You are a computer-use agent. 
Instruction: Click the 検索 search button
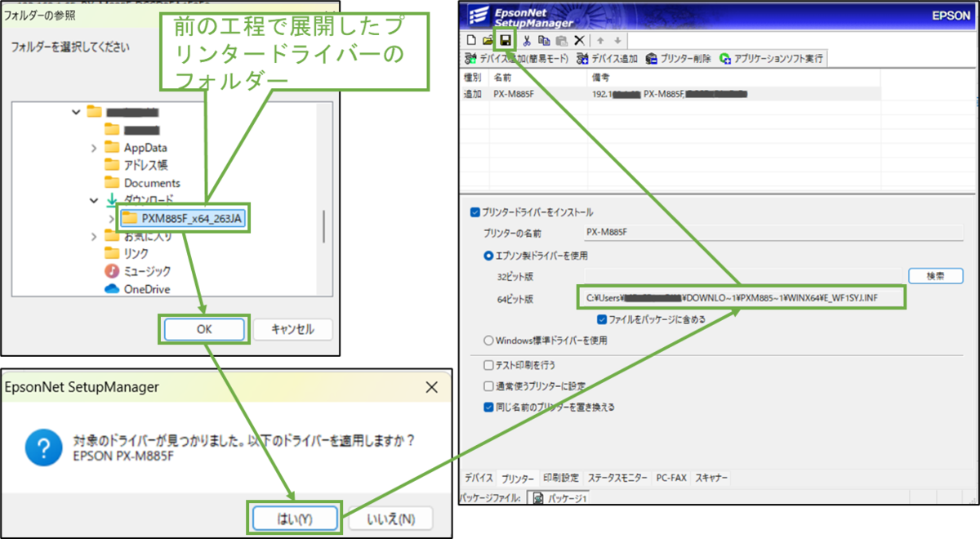tap(935, 276)
